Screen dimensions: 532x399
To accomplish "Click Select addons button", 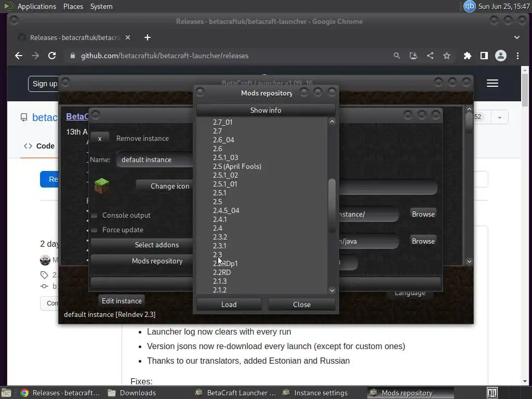I will point(142,245).
